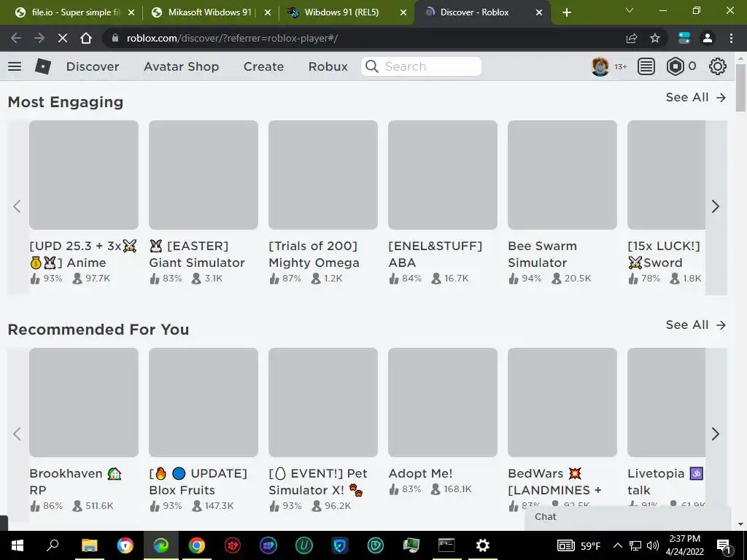Viewport: 747px width, 560px height.
Task: Click See All for Recommended For You
Action: pyautogui.click(x=695, y=324)
